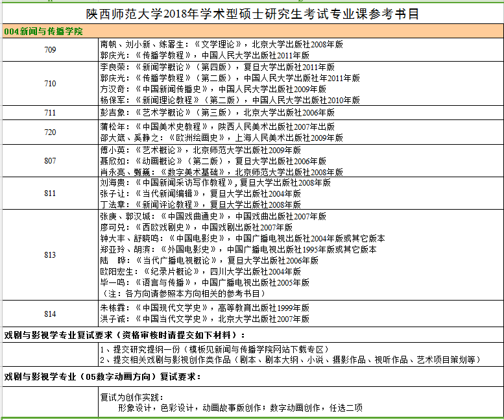Select the course code cell 720
The image size is (504, 420).
tap(50, 132)
